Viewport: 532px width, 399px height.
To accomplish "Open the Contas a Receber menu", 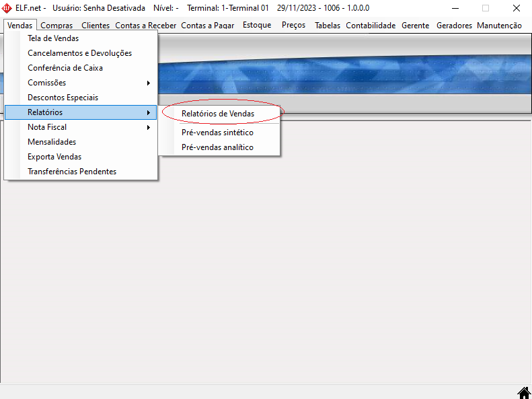I will click(x=145, y=26).
